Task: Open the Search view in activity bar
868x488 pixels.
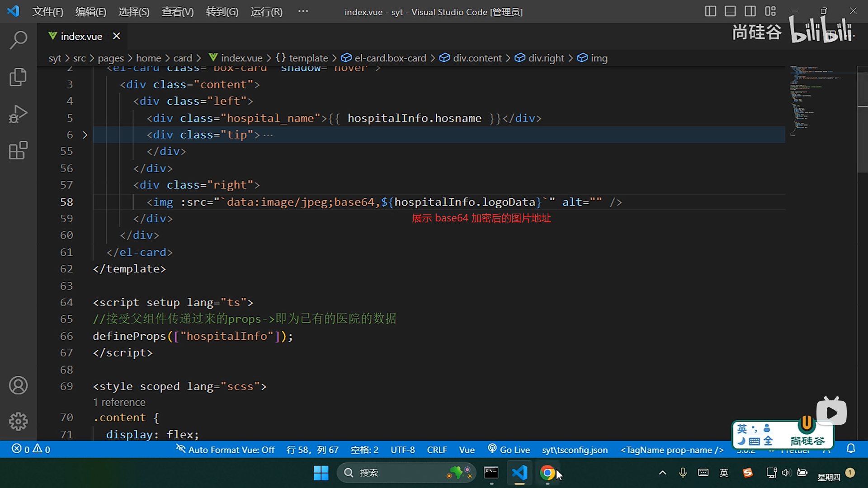Action: [18, 40]
